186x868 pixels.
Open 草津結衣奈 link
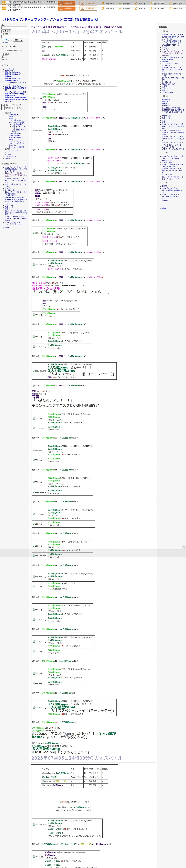pos(166,100)
